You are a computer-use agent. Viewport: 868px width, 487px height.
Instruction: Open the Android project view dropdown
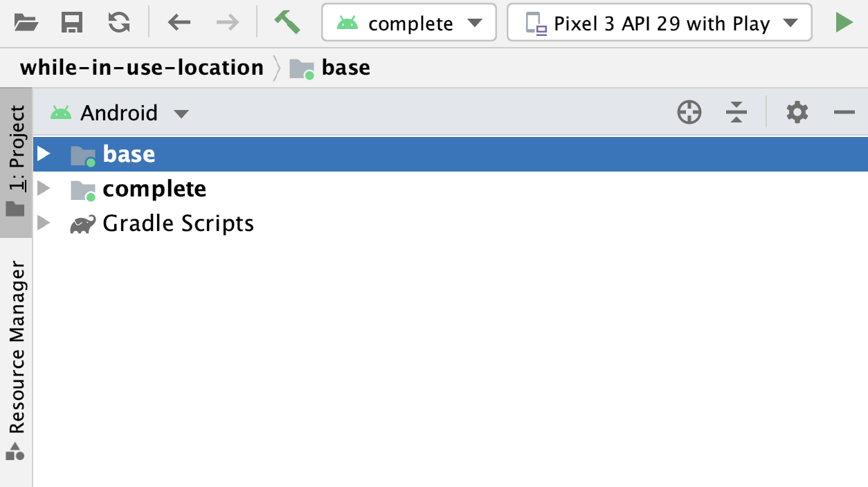tap(119, 113)
